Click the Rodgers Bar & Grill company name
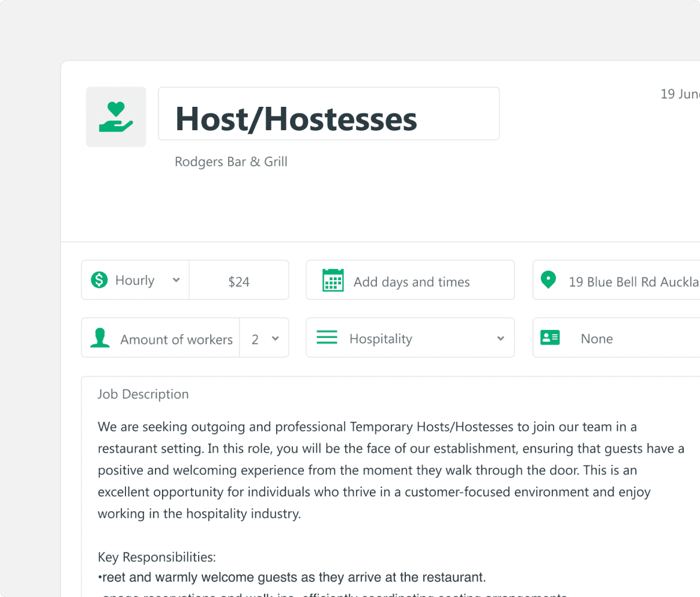Viewport: 700px width, 597px height. pos(231,162)
